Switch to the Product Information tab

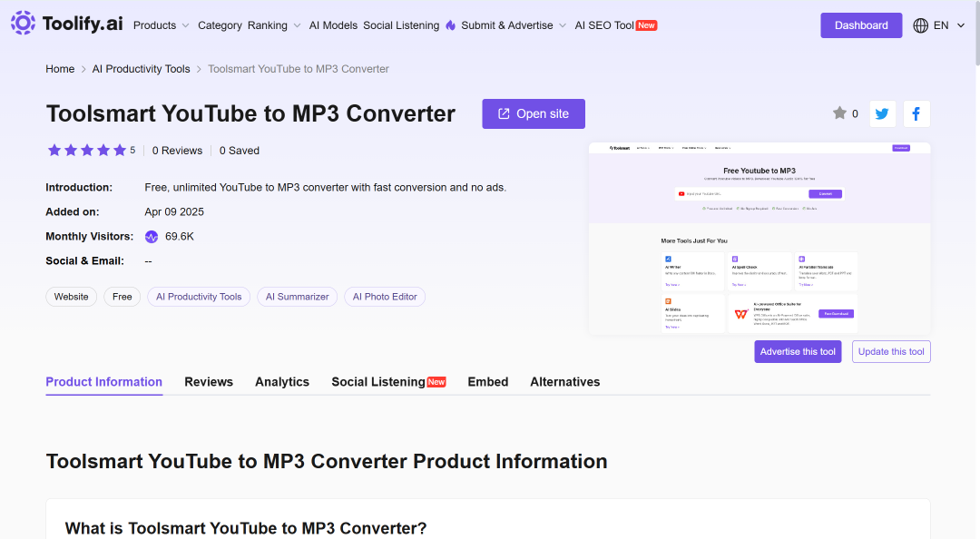[x=103, y=382]
